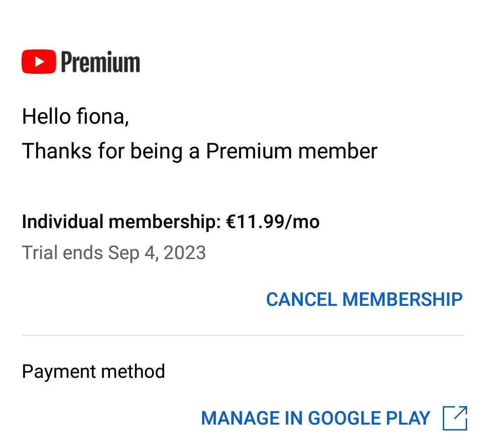Image resolution: width=486 pixels, height=448 pixels.
Task: Tap the year 2023 in trial date
Action: [184, 252]
